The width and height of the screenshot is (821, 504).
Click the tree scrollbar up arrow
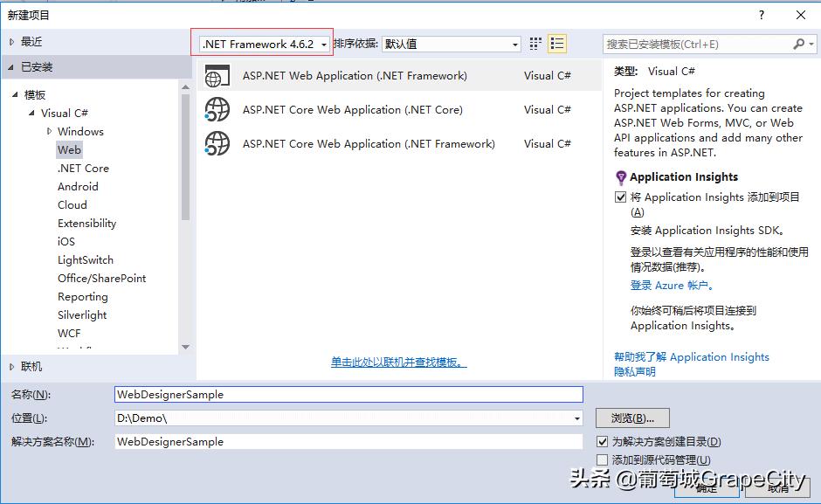185,86
